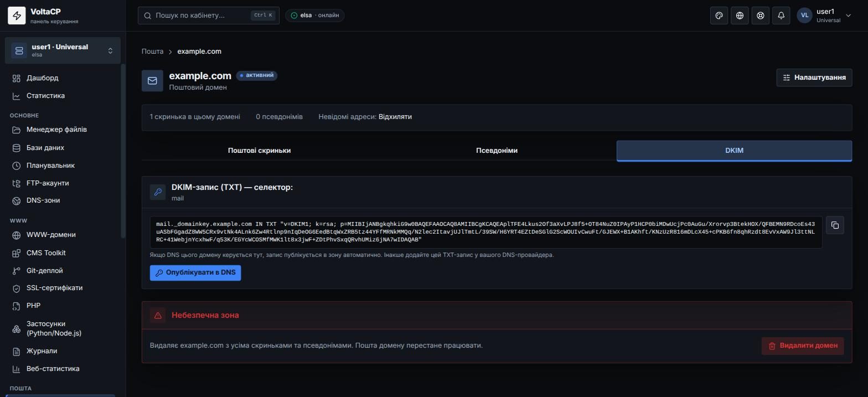Image resolution: width=868 pixels, height=397 pixels.
Task: Click the Git deploy branch icon
Action: [17, 271]
